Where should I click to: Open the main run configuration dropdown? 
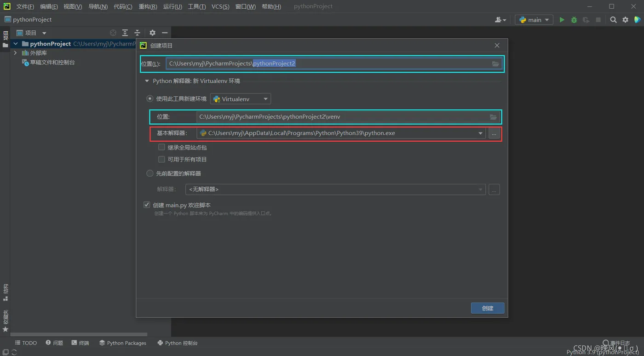pos(534,20)
